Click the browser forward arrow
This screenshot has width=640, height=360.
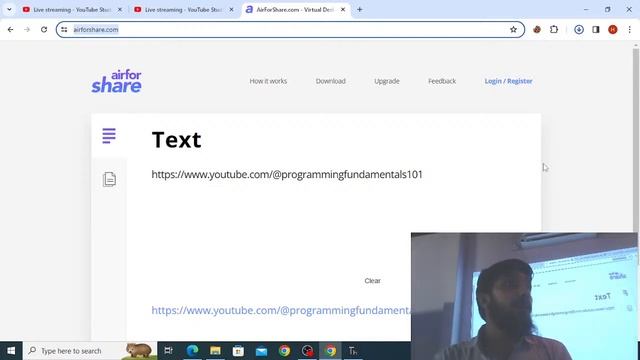point(27,29)
